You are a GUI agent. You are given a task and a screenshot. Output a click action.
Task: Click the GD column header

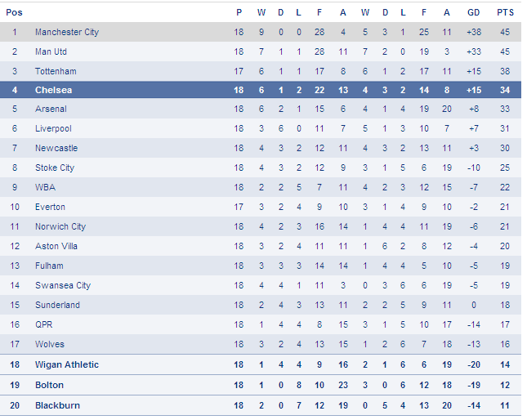474,12
